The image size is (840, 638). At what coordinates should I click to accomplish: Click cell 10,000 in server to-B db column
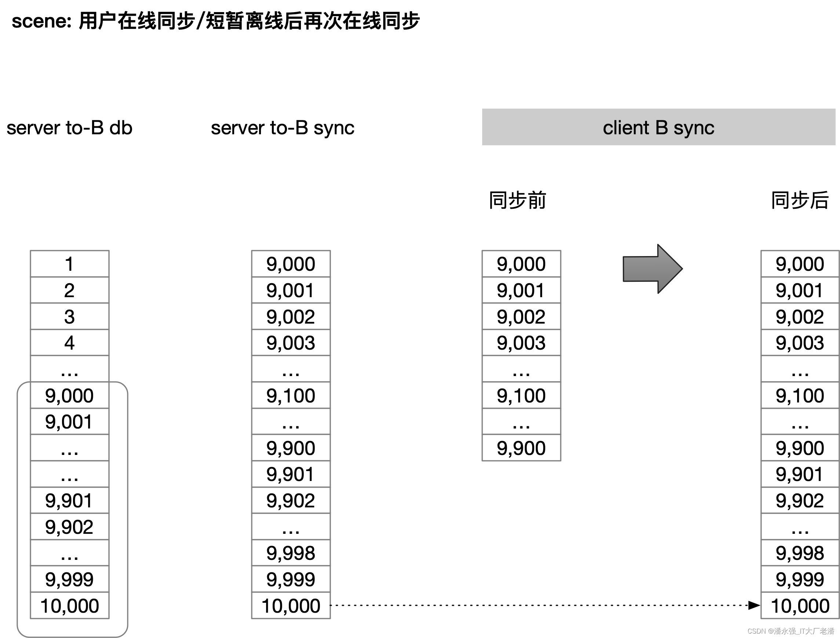pos(69,605)
